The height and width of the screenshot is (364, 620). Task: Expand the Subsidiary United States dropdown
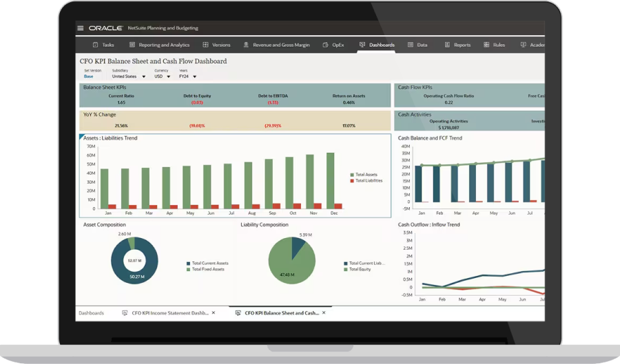(143, 77)
